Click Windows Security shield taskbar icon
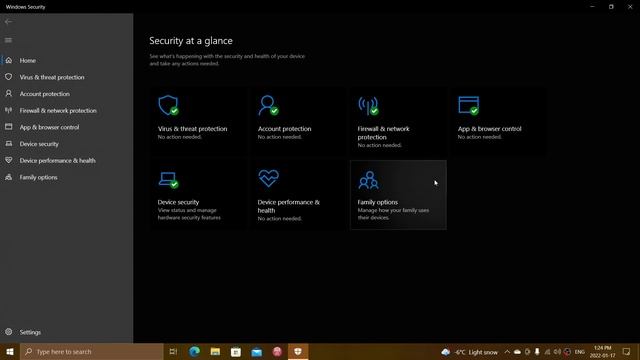 tap(298, 351)
